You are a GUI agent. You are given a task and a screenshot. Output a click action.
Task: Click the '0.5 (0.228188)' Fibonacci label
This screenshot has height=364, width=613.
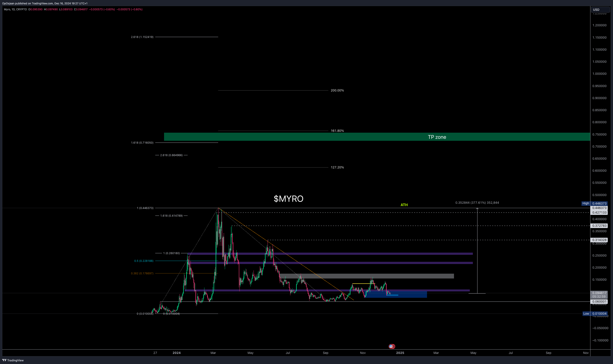[x=144, y=261]
